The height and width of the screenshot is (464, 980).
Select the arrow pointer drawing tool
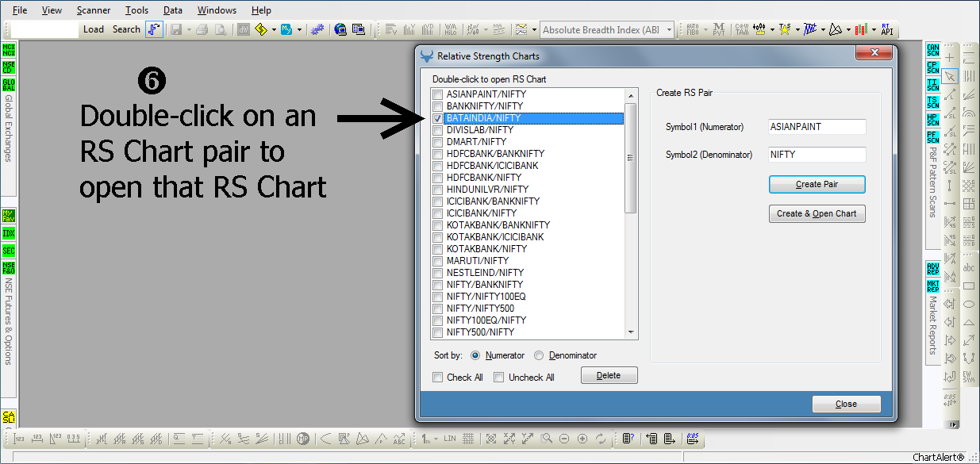[x=951, y=76]
